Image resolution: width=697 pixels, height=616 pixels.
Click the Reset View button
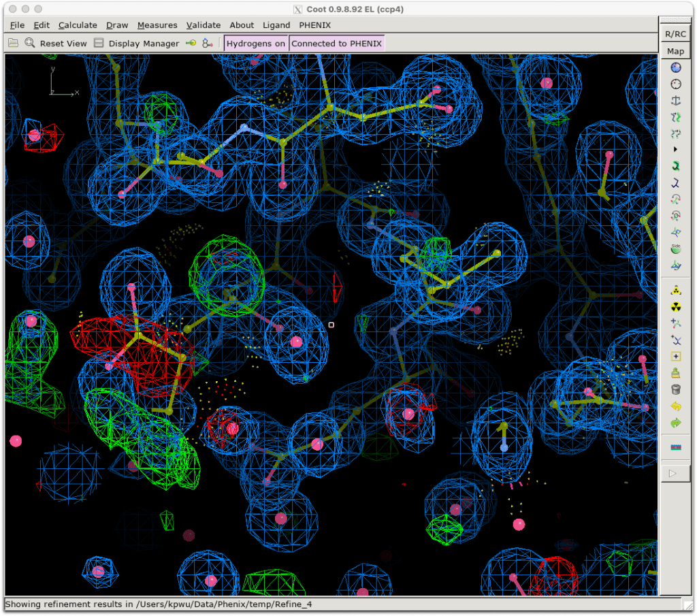click(56, 44)
